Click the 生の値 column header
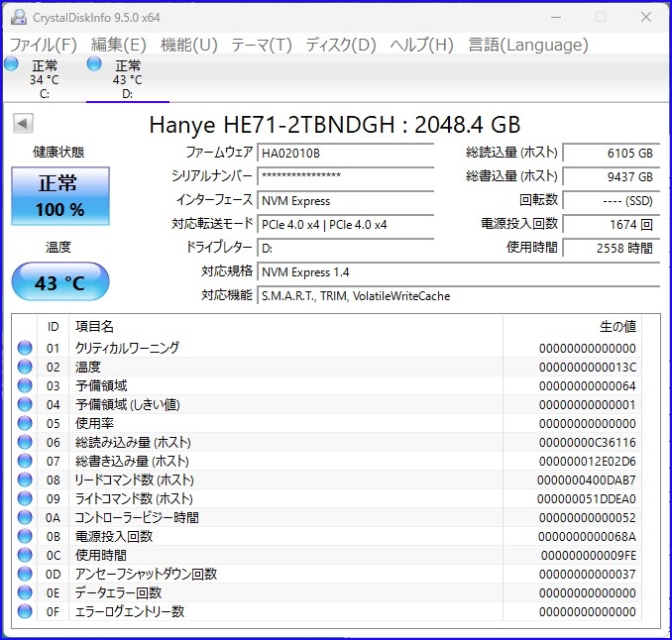The width and height of the screenshot is (672, 640). [617, 327]
